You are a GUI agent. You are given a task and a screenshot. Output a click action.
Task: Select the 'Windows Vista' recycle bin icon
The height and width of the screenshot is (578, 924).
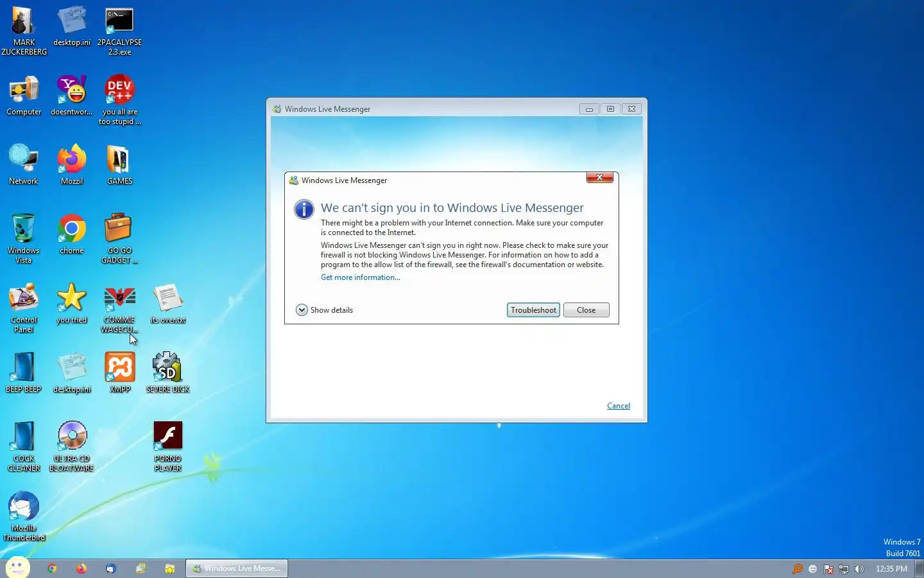pyautogui.click(x=24, y=239)
